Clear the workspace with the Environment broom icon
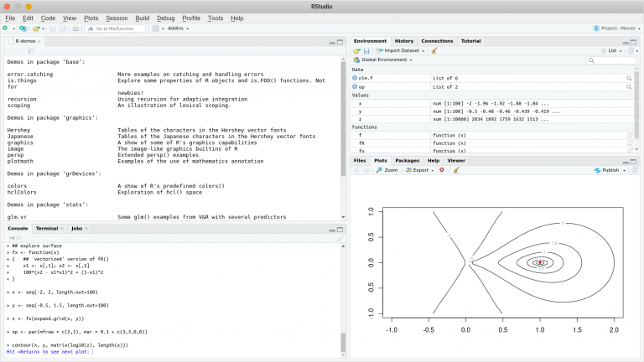 pos(434,50)
